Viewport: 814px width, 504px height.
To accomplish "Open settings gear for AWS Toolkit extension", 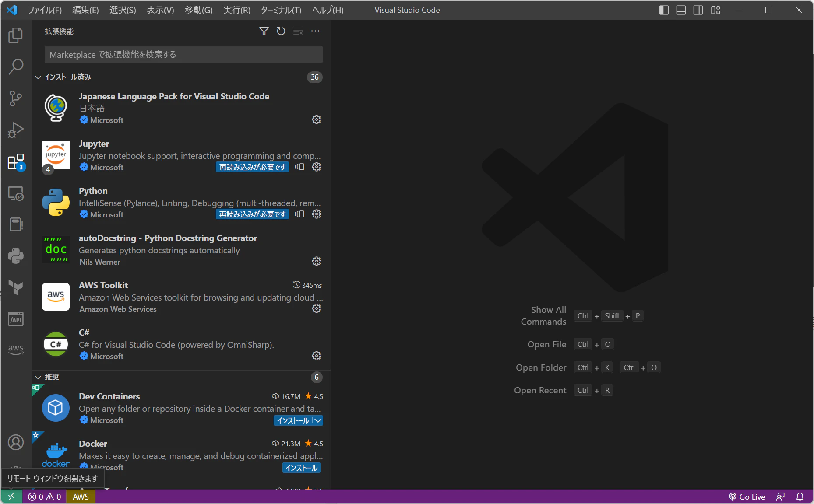I will [317, 308].
